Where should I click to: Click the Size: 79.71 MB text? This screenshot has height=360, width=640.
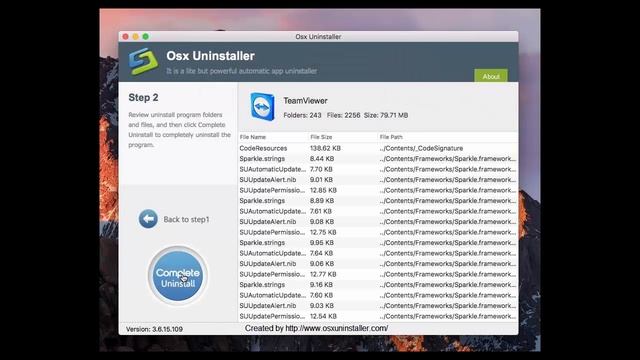pyautogui.click(x=386, y=116)
